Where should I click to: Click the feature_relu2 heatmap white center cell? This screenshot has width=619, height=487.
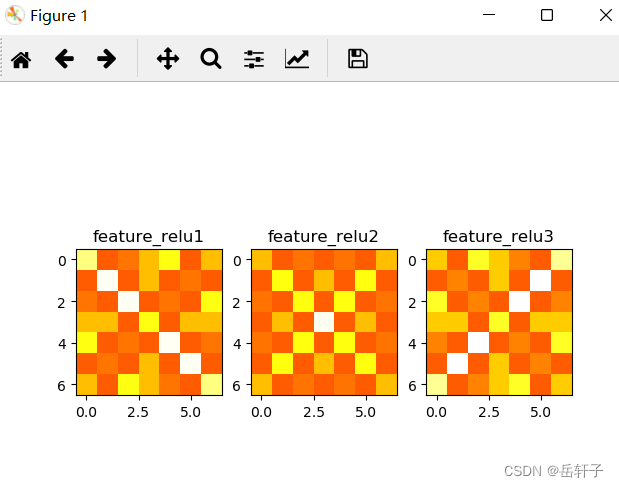(x=324, y=322)
